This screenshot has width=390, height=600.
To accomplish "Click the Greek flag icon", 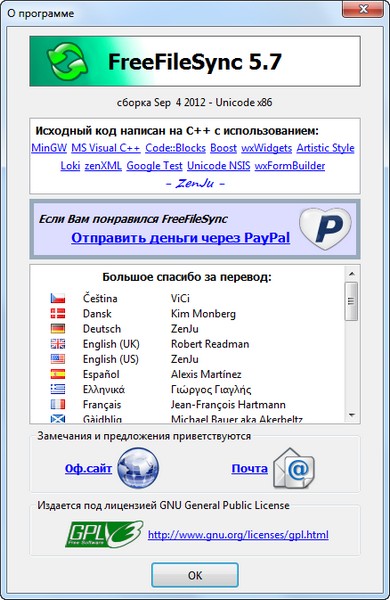I will click(x=58, y=389).
